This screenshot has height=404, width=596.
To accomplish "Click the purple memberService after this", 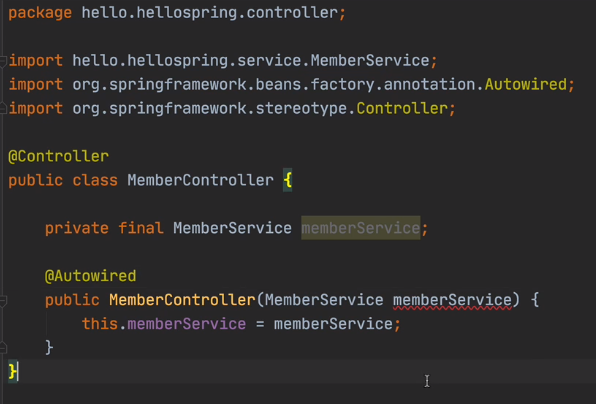I will coord(187,324).
